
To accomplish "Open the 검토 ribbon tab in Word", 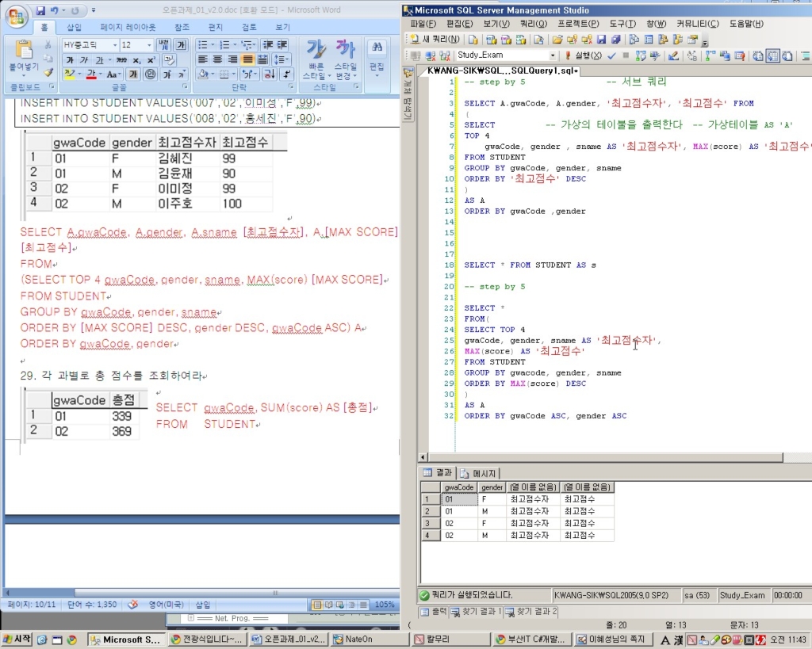I will (249, 27).
